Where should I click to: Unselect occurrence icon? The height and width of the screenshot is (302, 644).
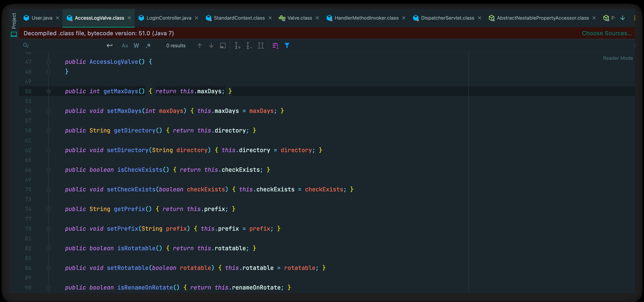(249, 46)
